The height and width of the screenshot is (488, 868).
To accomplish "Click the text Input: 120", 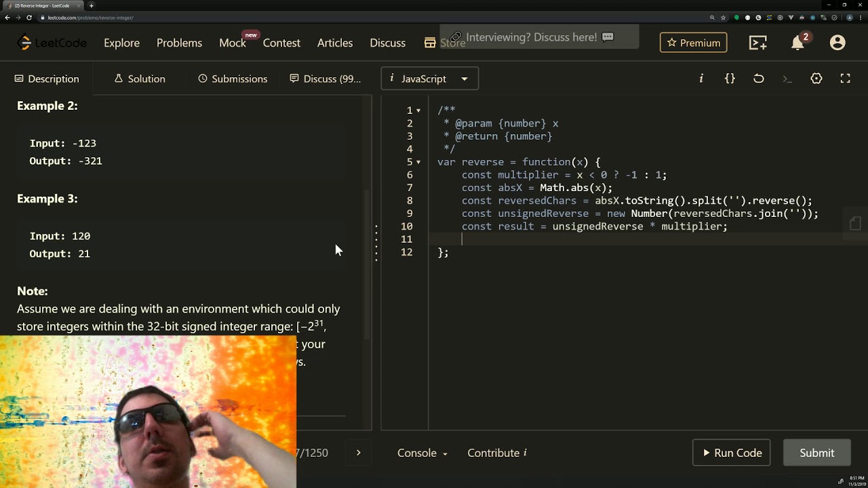I will point(60,236).
